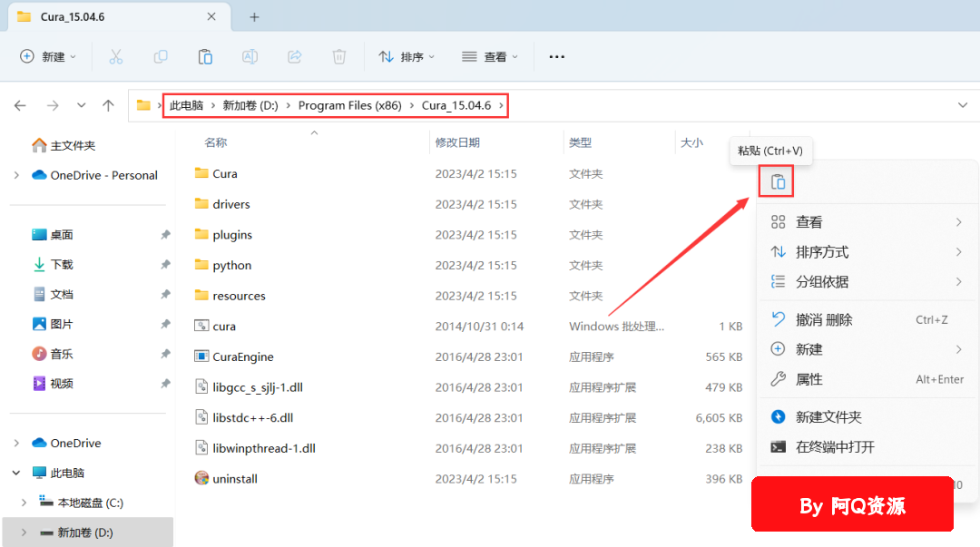Select the CuraEngine application
This screenshot has height=547, width=980.
pos(234,357)
